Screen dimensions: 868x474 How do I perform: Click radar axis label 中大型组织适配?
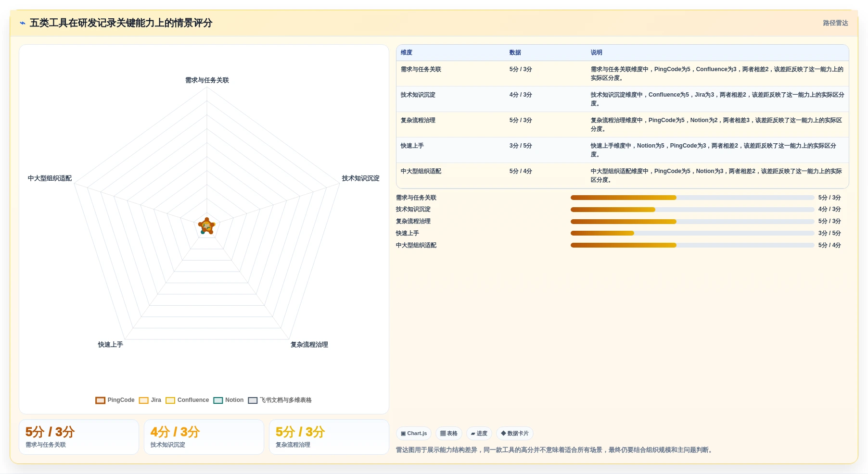pos(50,178)
